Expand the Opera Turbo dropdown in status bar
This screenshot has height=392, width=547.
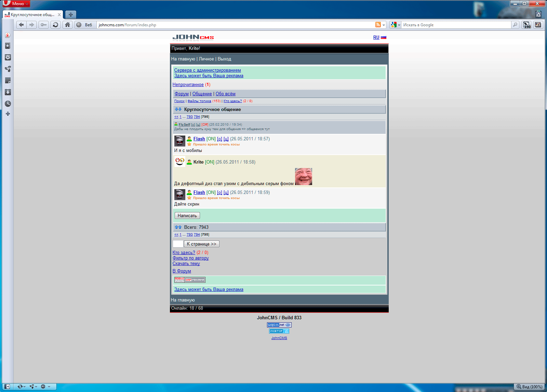tap(45, 387)
